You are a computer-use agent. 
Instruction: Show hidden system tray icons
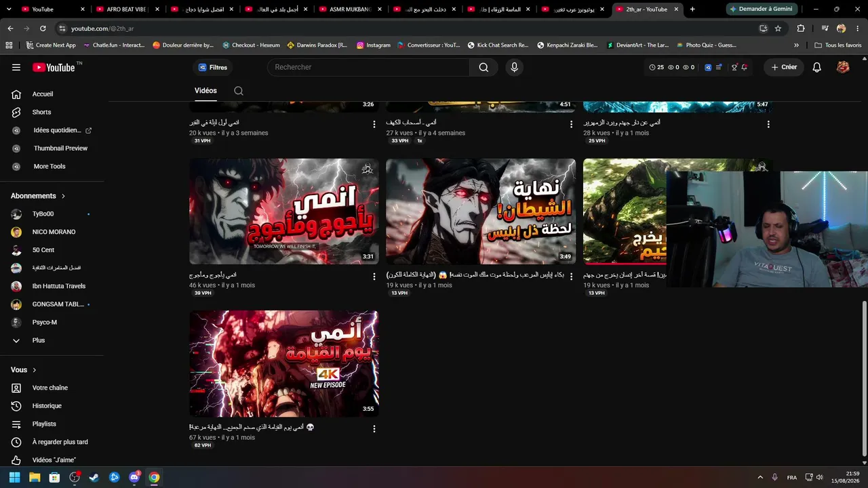coord(760,477)
